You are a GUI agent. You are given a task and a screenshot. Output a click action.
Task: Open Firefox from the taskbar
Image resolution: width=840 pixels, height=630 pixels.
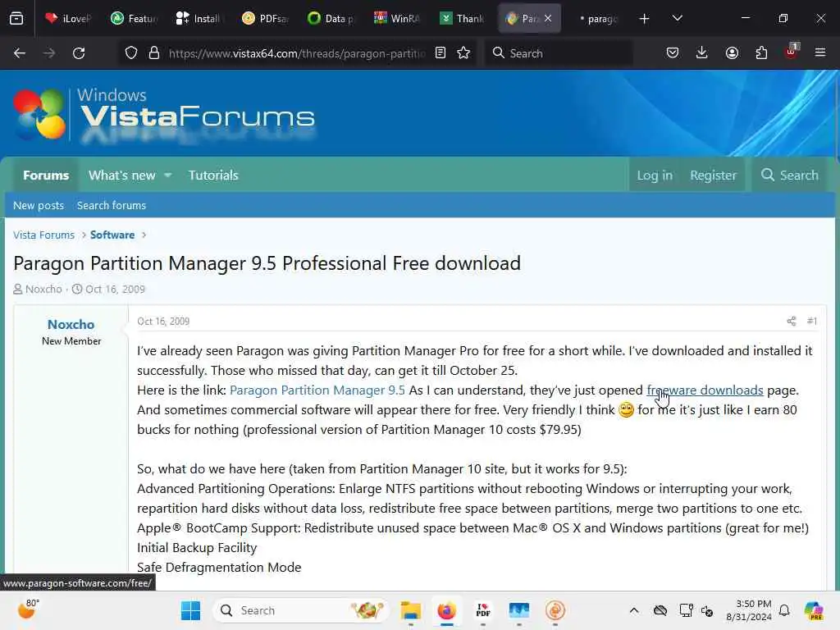coord(447,610)
